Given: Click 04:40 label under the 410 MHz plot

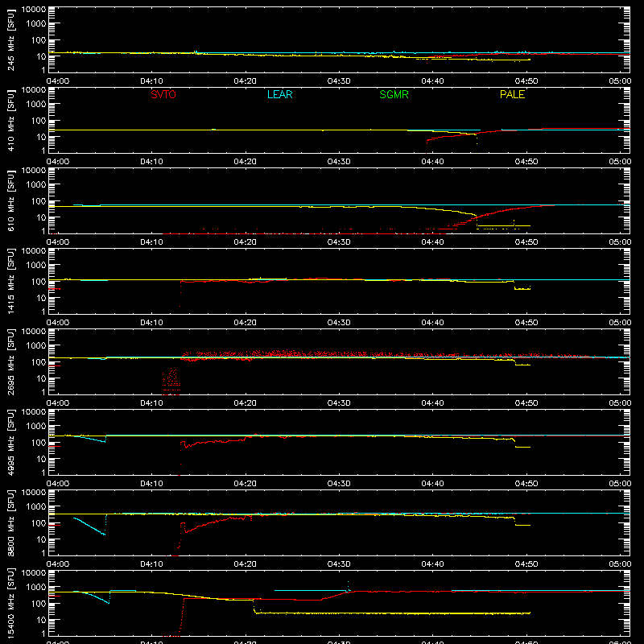Looking at the screenshot, I should [x=432, y=162].
